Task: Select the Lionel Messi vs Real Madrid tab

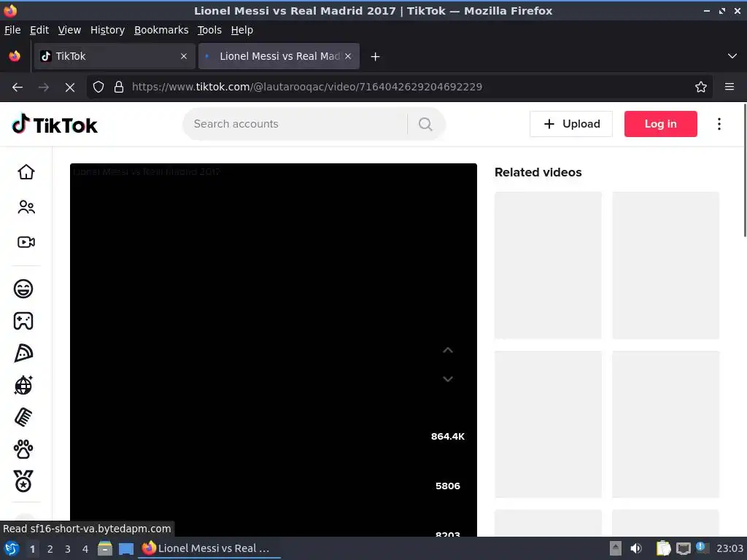Action: point(279,56)
